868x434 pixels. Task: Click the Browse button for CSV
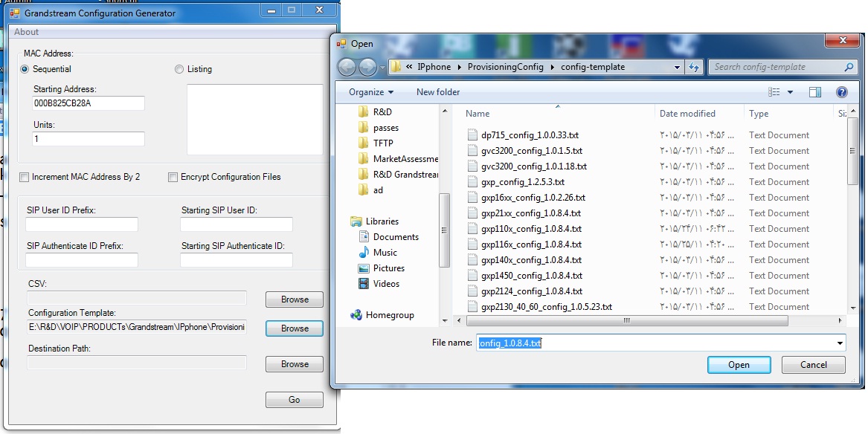click(x=295, y=299)
